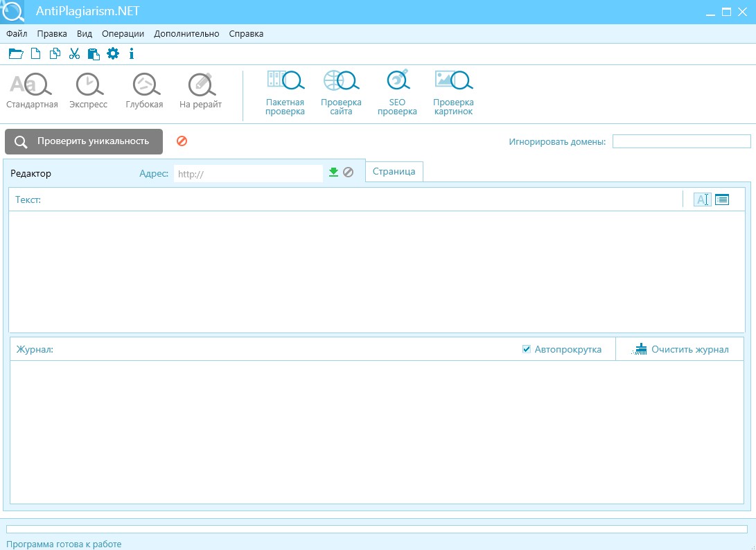Switch to text edit mode icon
This screenshot has width=756, height=550.
(x=703, y=199)
